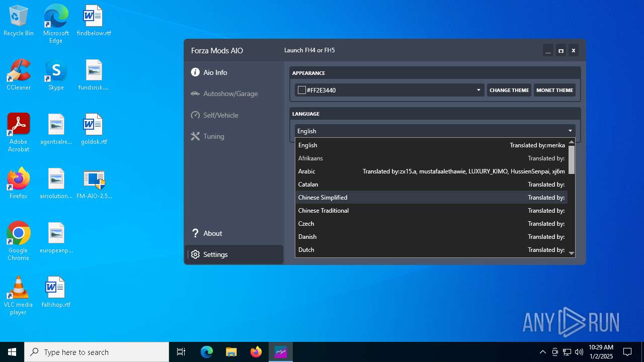This screenshot has width=644, height=362.
Task: Pick Arabic from the language list
Action: tap(431, 171)
